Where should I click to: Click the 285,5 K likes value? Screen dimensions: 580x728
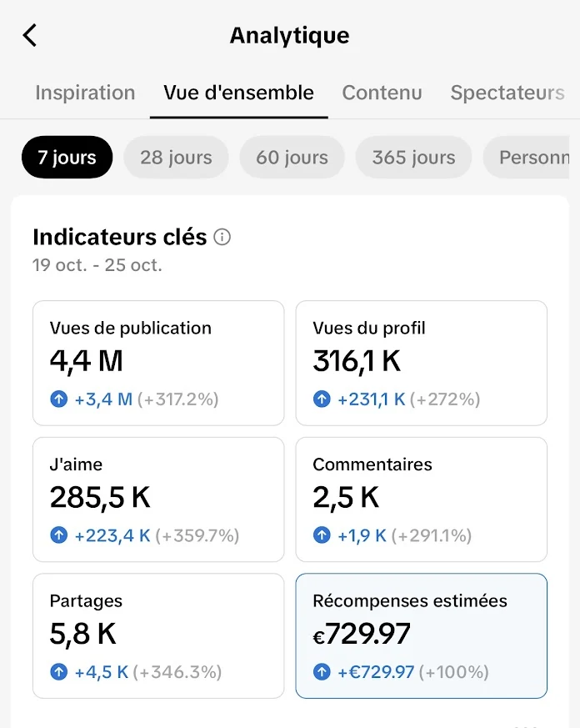pyautogui.click(x=100, y=498)
